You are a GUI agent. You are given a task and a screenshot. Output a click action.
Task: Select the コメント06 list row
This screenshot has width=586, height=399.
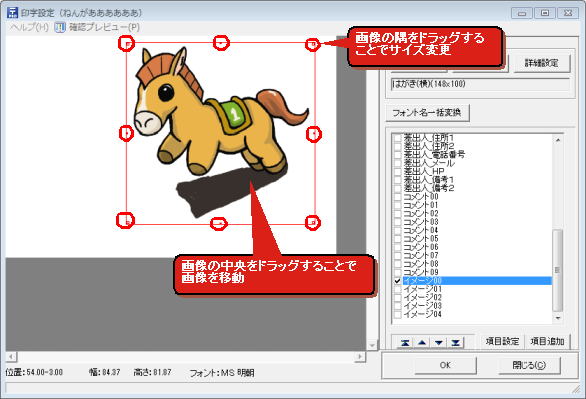pos(476,247)
